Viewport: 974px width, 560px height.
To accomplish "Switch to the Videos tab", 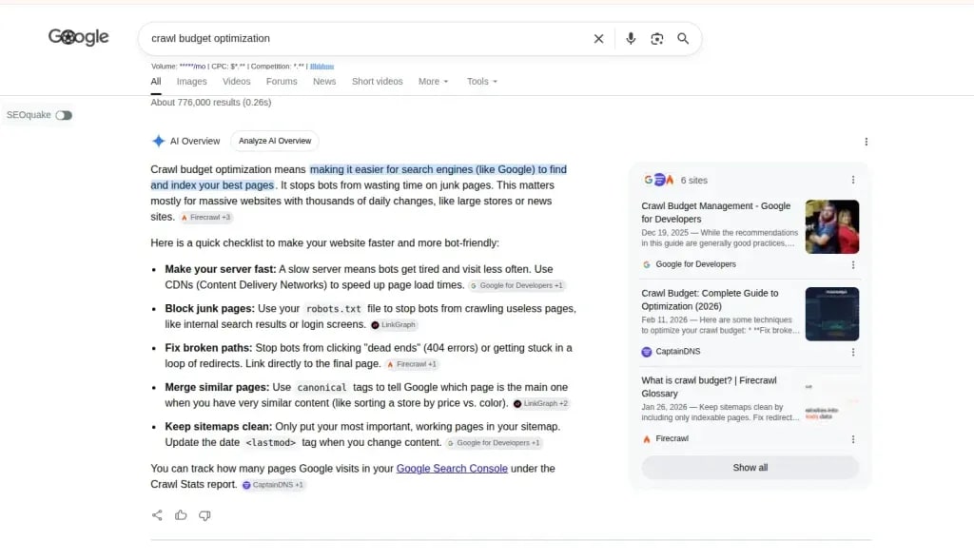I will click(236, 82).
